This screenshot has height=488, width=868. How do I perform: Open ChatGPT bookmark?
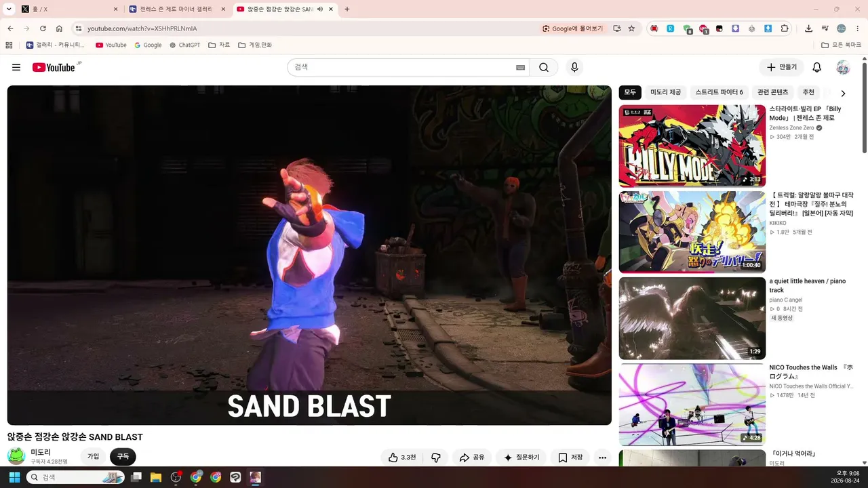(184, 45)
